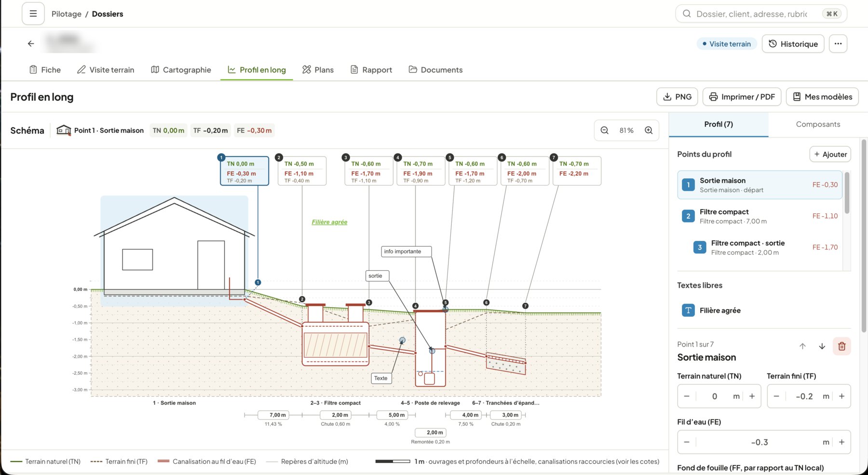Switch to the Cartographie tab

coord(181,70)
